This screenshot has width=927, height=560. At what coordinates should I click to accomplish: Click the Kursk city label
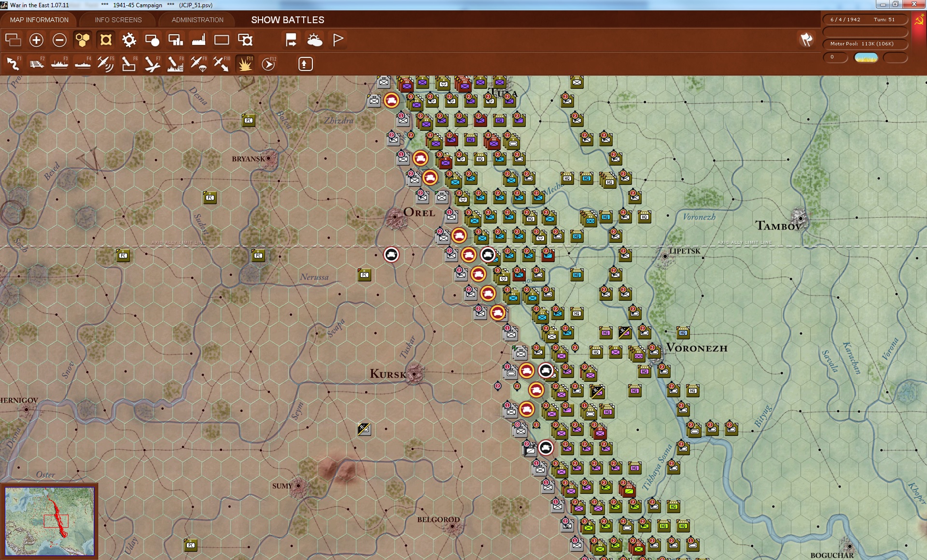[x=388, y=374]
